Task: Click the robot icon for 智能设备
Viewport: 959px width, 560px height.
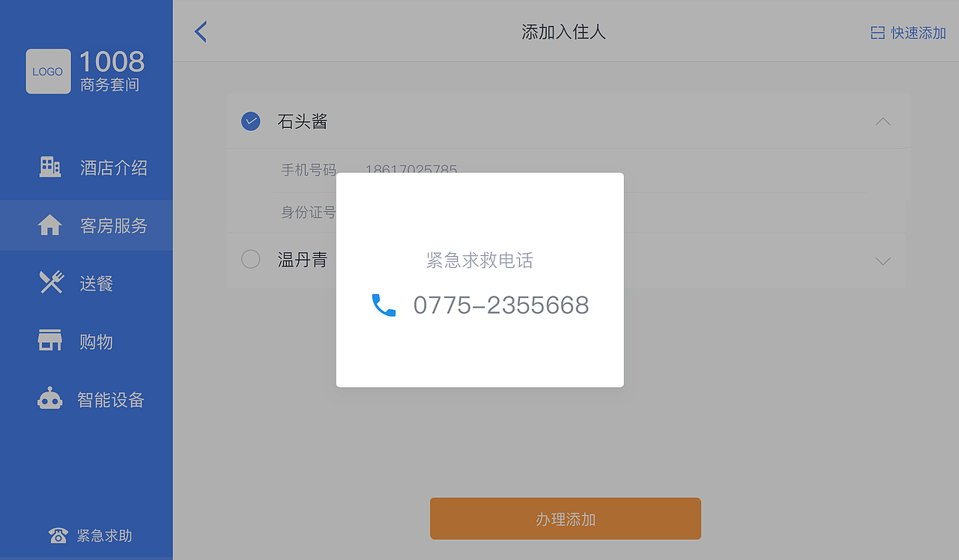Action: 49,398
